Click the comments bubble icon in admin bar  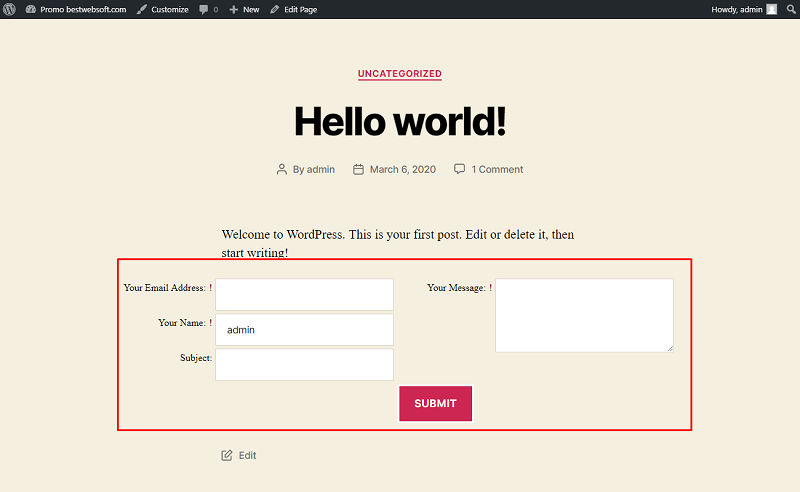tap(204, 9)
